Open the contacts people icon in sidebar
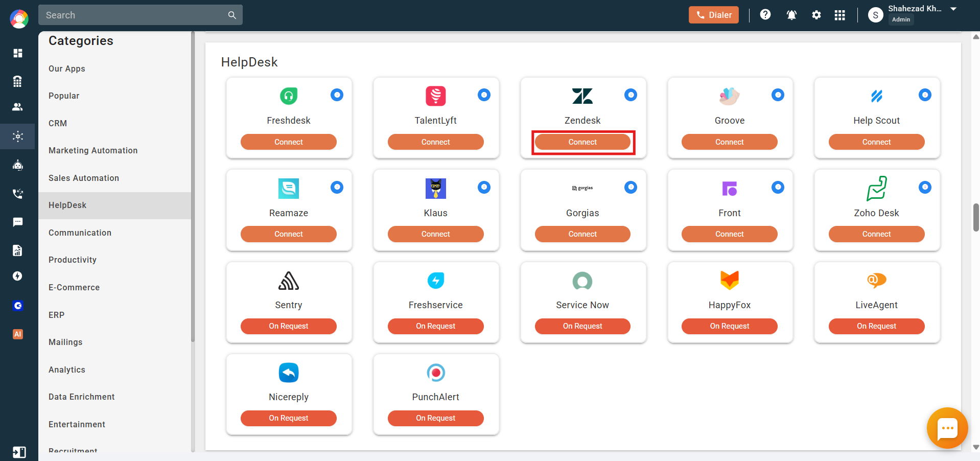Image resolution: width=980 pixels, height=461 pixels. click(18, 107)
